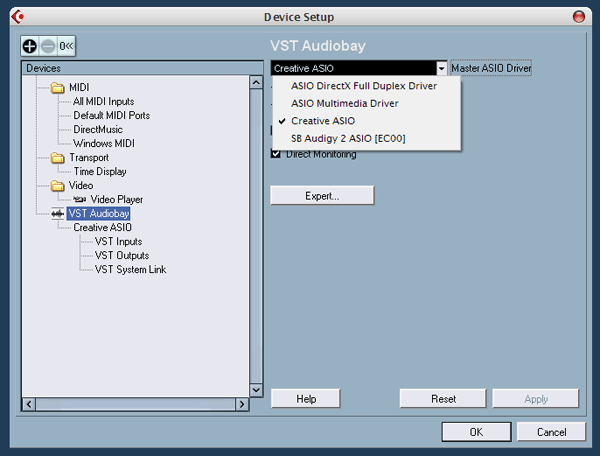Screen dimensions: 600x456
Task: Click the reset-all rewind icon
Action: point(65,46)
